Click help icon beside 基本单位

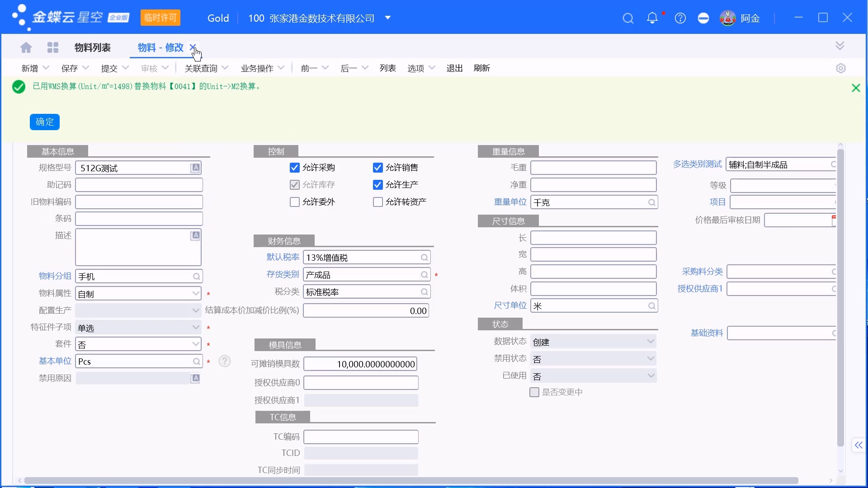225,361
